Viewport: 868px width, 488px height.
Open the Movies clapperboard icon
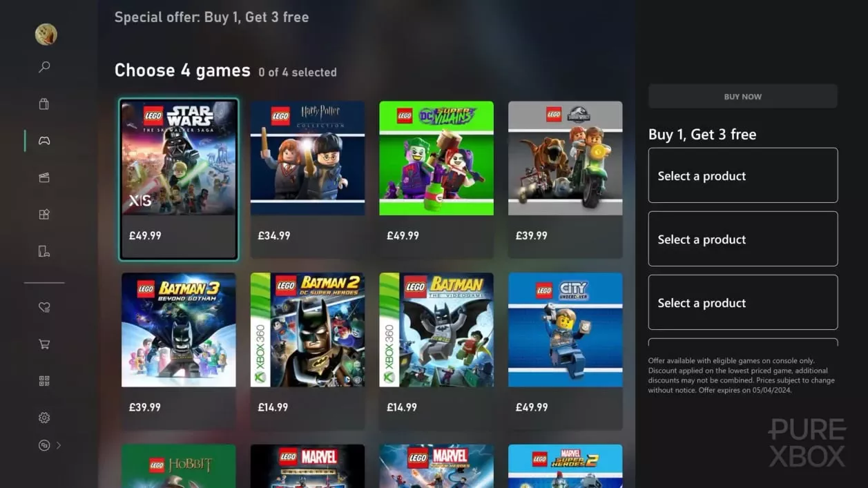[x=44, y=177]
